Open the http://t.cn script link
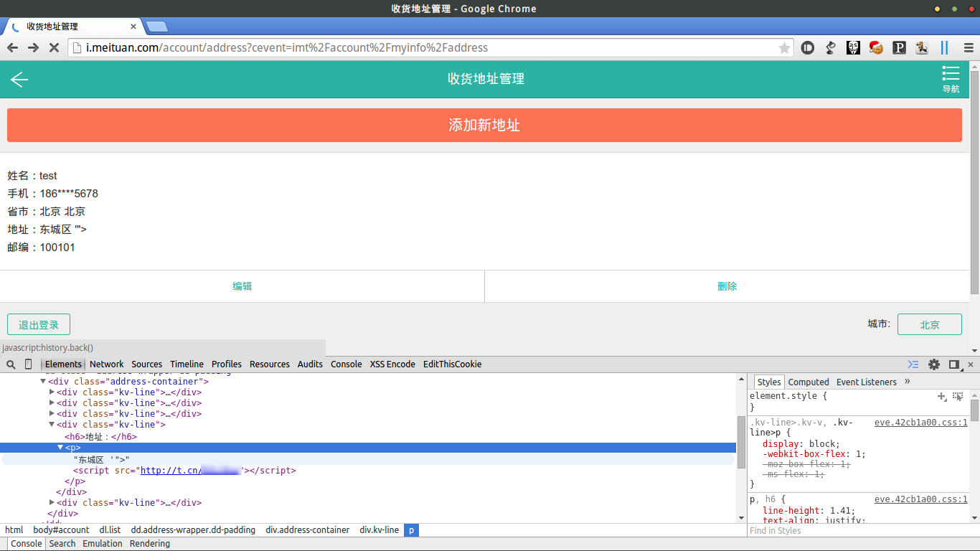Viewport: 980px width, 551px height. coord(192,471)
